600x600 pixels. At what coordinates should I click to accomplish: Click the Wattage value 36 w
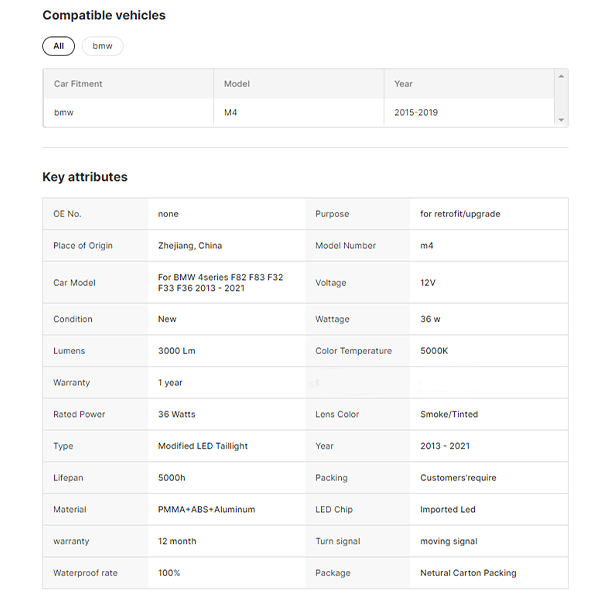(430, 319)
